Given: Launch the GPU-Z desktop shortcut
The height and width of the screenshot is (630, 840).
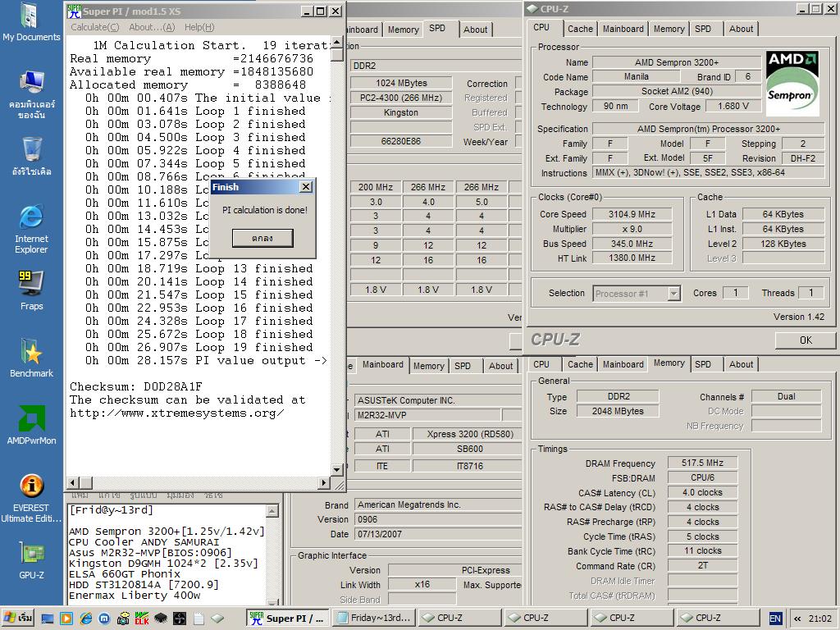Looking at the screenshot, I should 31,560.
